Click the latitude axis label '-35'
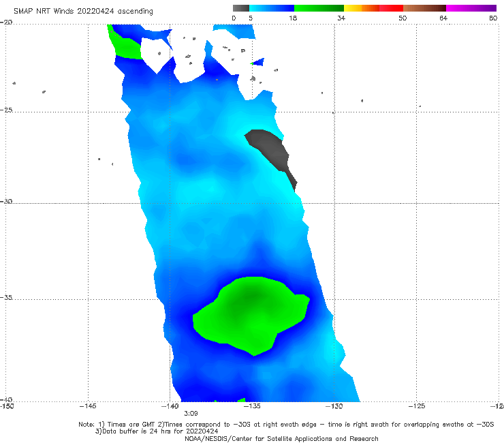The width and height of the screenshot is (504, 443). click(x=6, y=297)
